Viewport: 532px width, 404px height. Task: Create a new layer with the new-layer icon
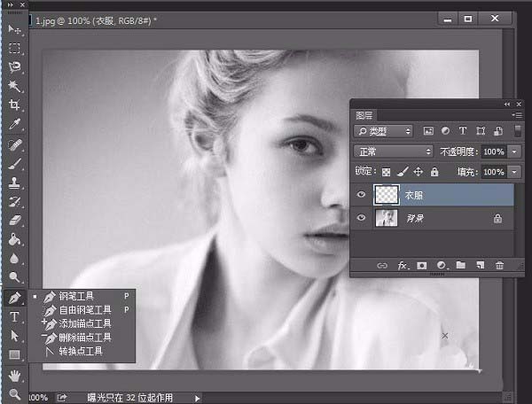pos(480,265)
